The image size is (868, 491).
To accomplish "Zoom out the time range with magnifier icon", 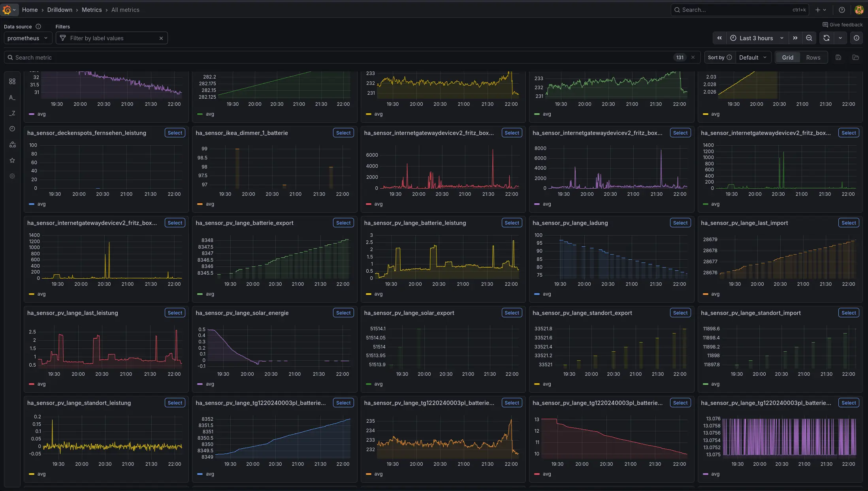I will point(809,38).
